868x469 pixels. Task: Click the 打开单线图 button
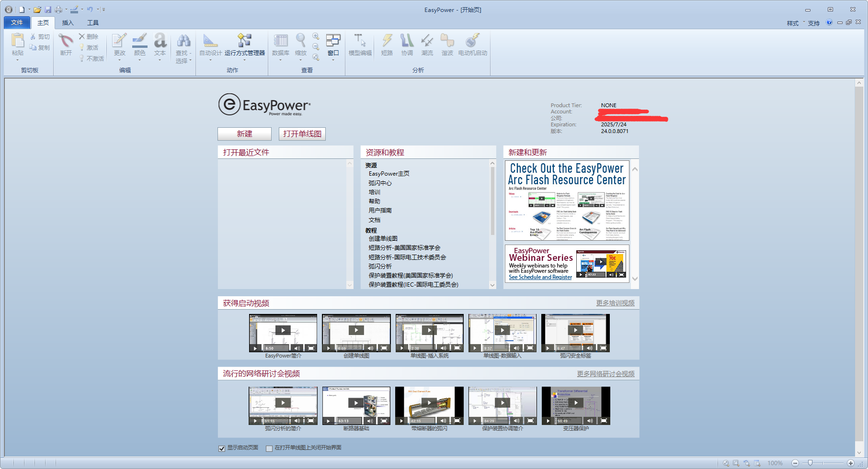(x=302, y=134)
